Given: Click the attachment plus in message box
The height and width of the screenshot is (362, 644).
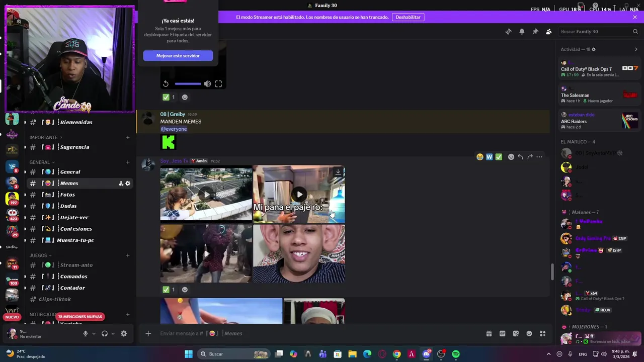Looking at the screenshot, I should pos(148,333).
